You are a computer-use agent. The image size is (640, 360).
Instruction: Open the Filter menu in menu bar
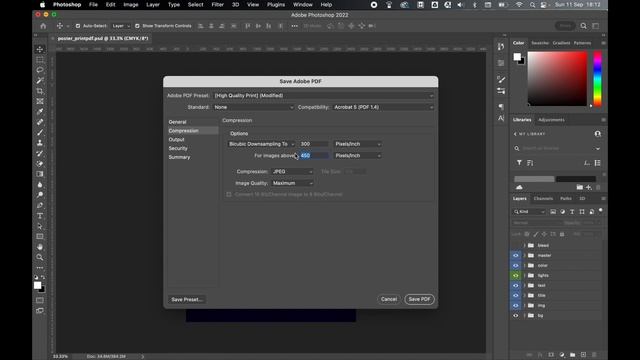point(218,4)
